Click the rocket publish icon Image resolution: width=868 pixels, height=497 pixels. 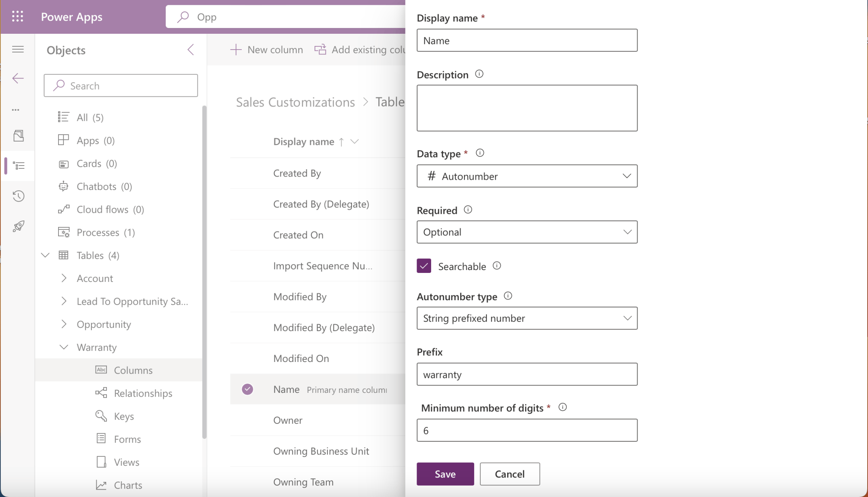(x=18, y=226)
